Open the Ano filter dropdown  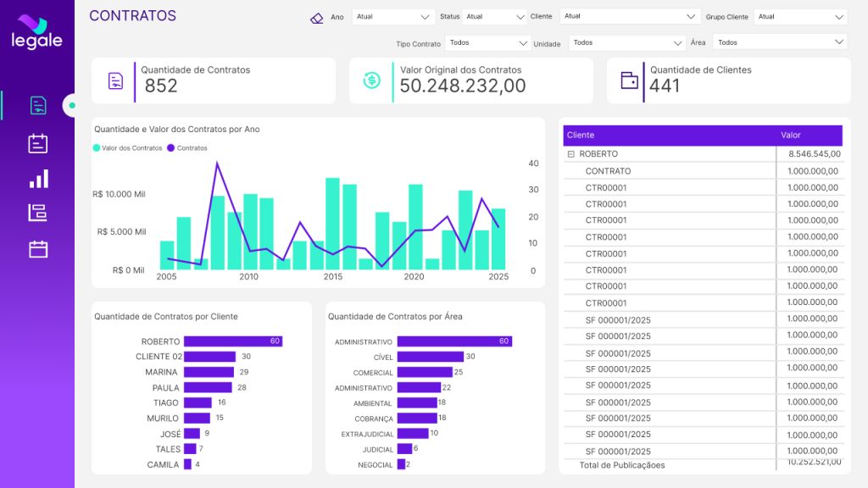pyautogui.click(x=393, y=17)
